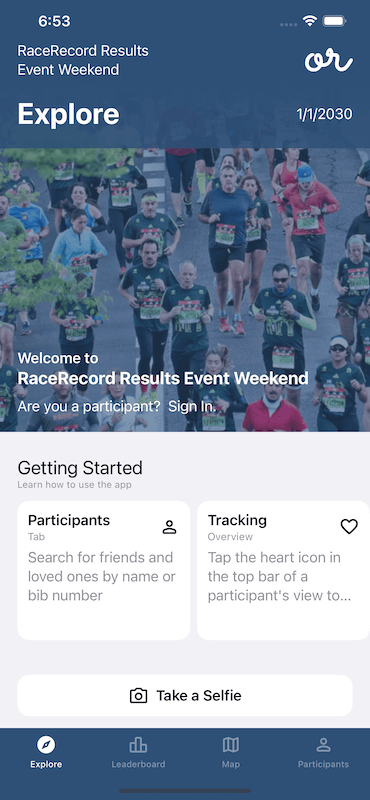Click the heart icon on Tracking card

click(x=349, y=526)
